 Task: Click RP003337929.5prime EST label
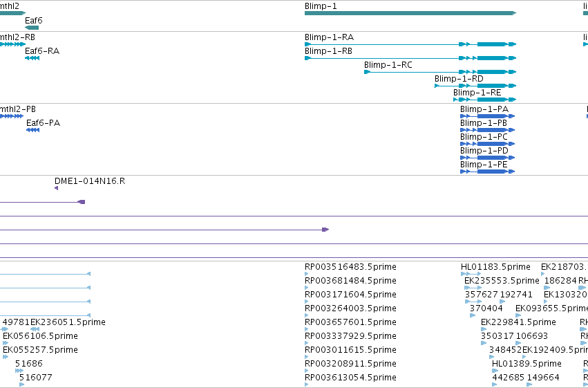pos(350,336)
